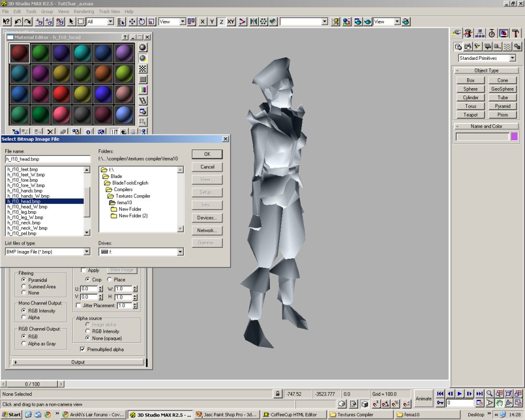Click the Align tool icon
This screenshot has width=525, height=420.
point(273,22)
